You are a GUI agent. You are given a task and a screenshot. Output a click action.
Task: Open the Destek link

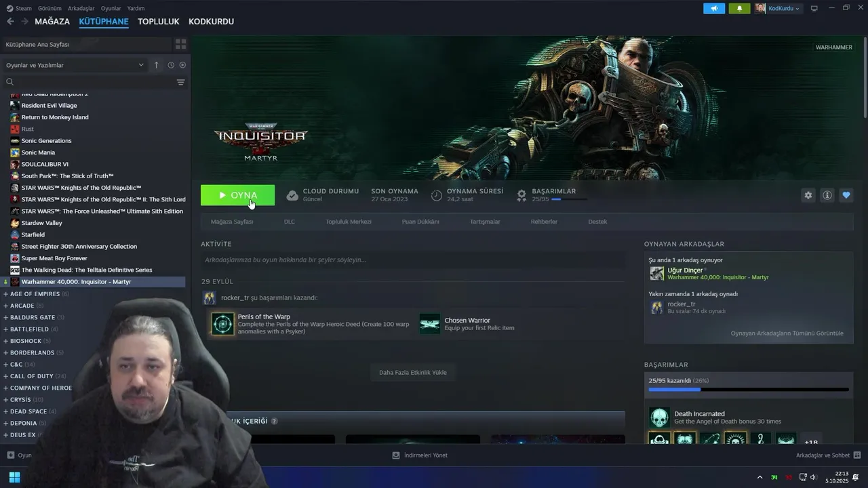pos(597,222)
